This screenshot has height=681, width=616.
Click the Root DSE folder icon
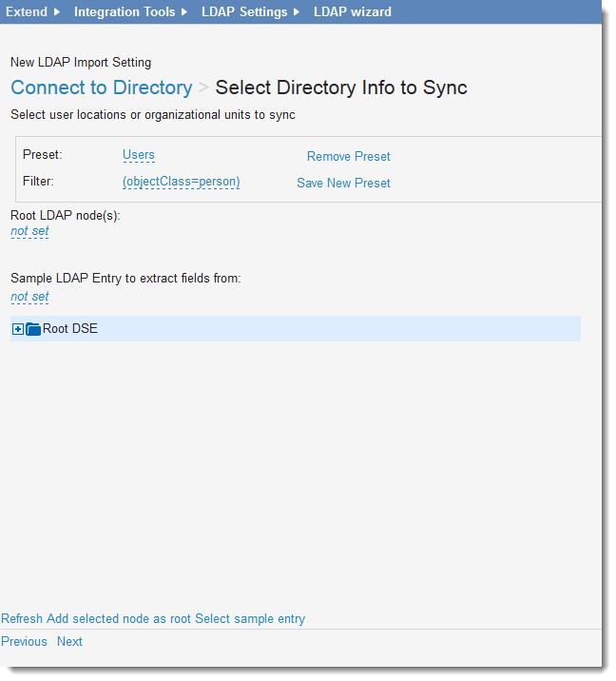[33, 329]
